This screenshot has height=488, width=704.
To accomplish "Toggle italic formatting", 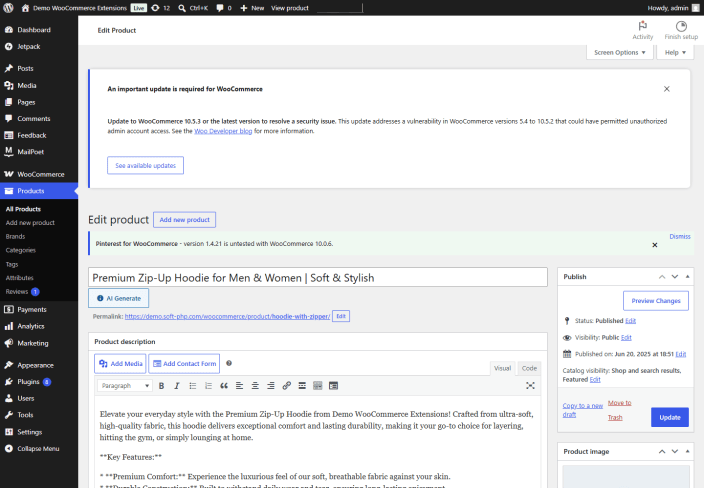I will click(177, 386).
